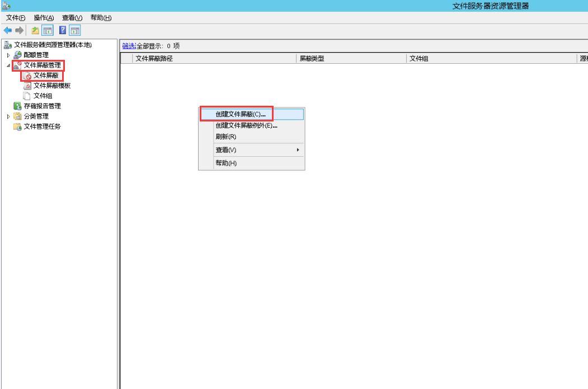588x389 pixels.
Task: Click the 文件屏蔽管理 node icon
Action: point(17,65)
